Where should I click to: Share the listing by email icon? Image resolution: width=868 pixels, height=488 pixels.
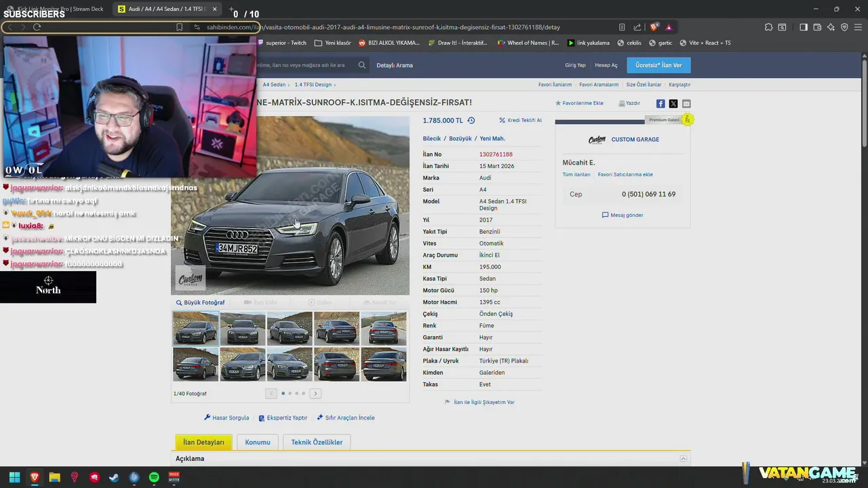(686, 104)
